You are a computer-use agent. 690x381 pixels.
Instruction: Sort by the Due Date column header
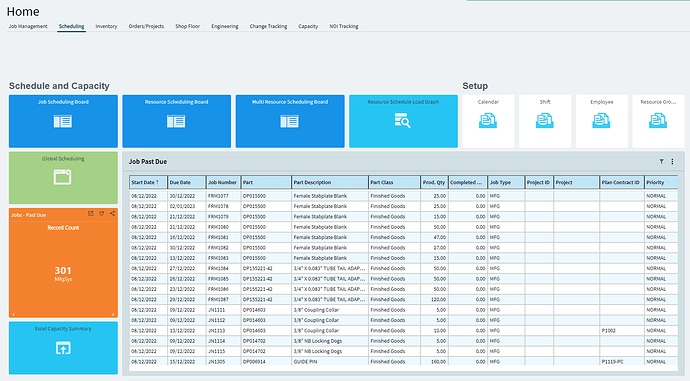(186, 182)
